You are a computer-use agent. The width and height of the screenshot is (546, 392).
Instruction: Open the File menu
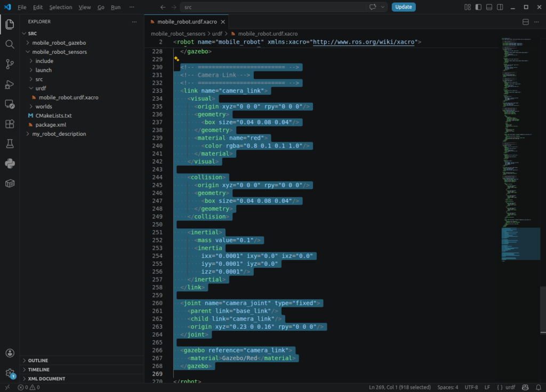pyautogui.click(x=22, y=7)
